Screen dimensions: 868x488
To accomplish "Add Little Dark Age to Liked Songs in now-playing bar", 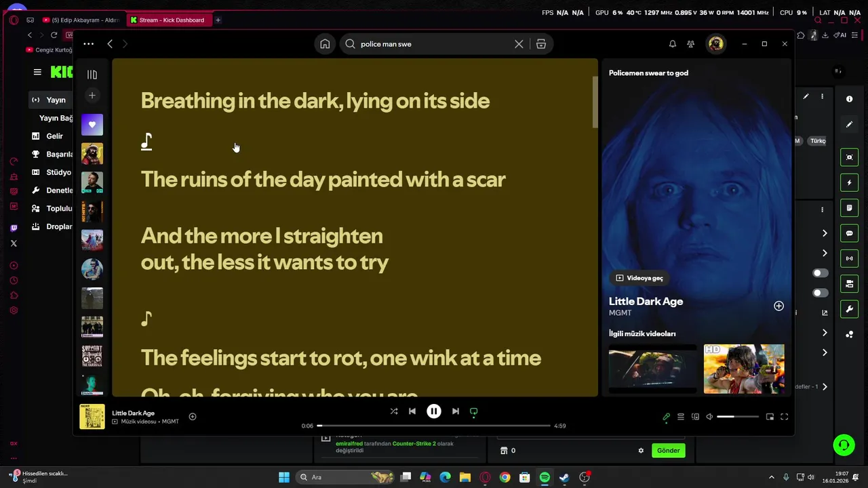I will click(193, 417).
